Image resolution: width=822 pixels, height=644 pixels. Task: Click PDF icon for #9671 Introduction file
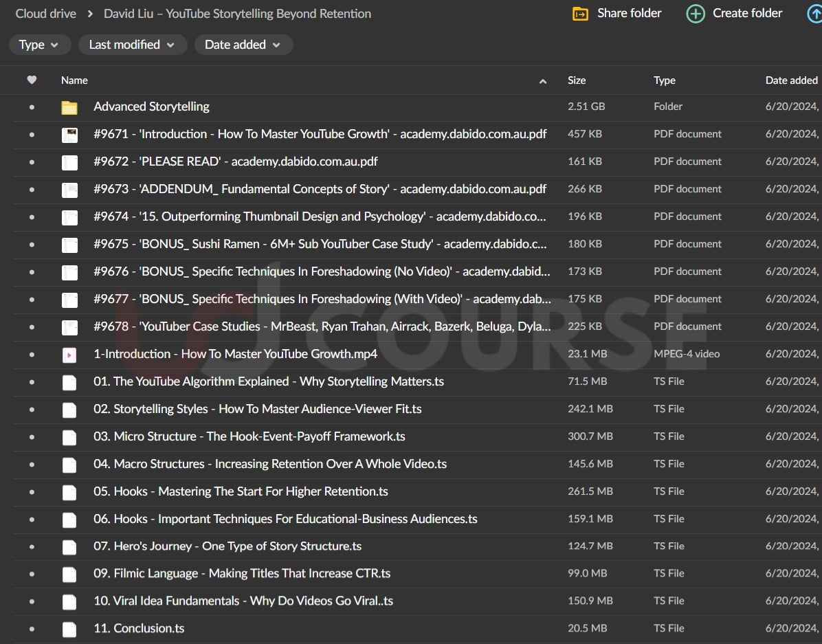[x=69, y=135]
